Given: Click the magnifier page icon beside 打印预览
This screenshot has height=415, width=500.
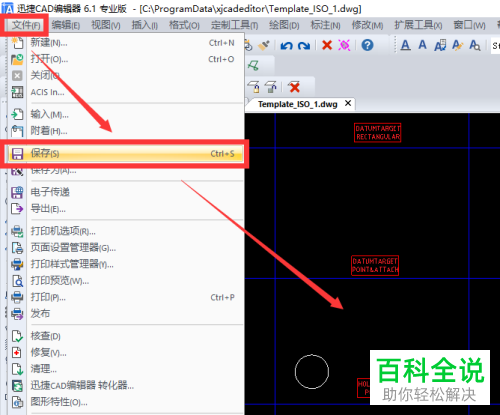Looking at the screenshot, I should 17,281.
